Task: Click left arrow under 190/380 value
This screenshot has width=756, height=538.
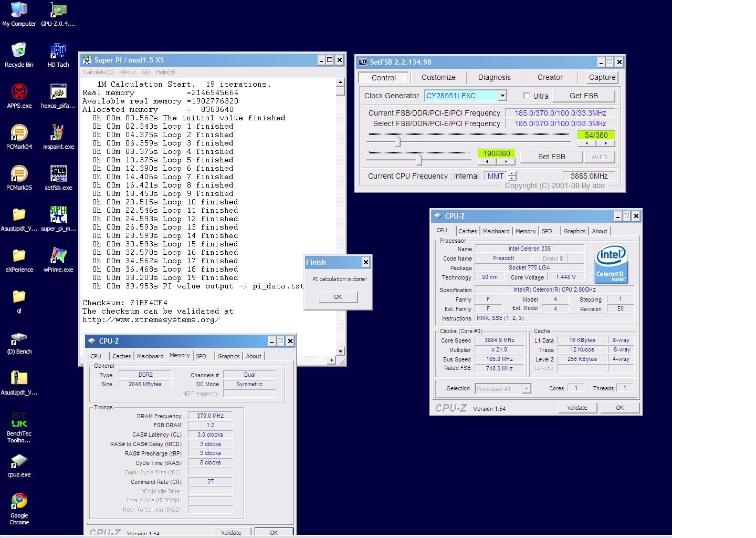Action: pos(487,161)
